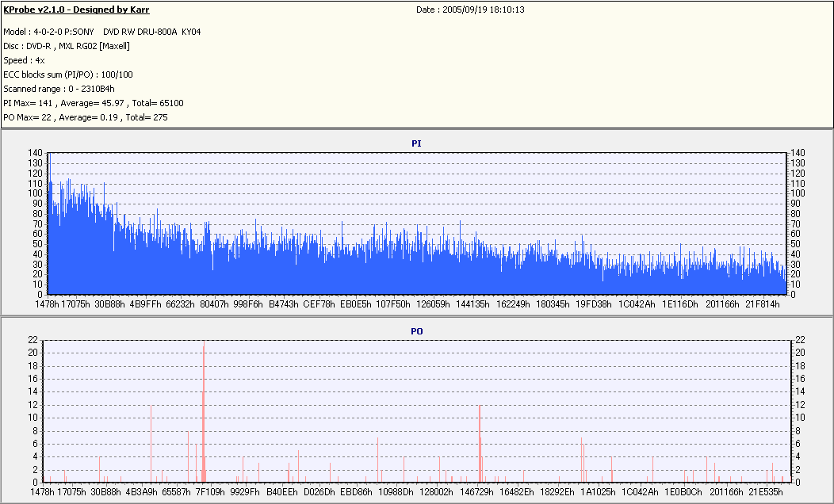The height and width of the screenshot is (504, 834).
Task: Click the tallest PO spike near 7F109h
Action: coord(203,411)
